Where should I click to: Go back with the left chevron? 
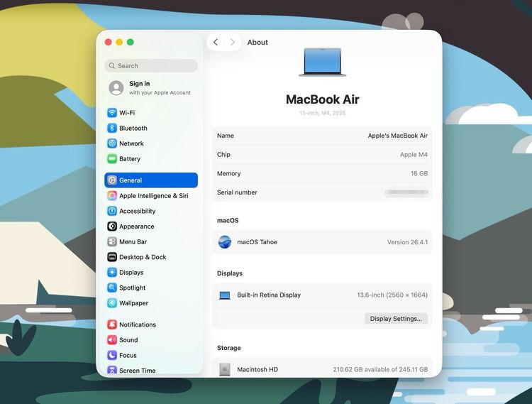pyautogui.click(x=216, y=42)
